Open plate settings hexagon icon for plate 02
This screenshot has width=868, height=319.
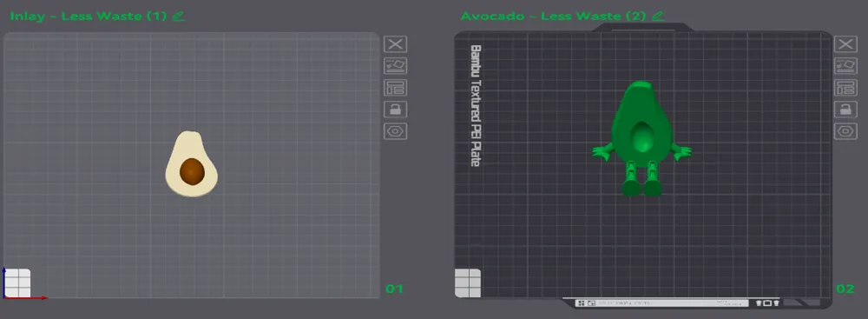coord(845,131)
